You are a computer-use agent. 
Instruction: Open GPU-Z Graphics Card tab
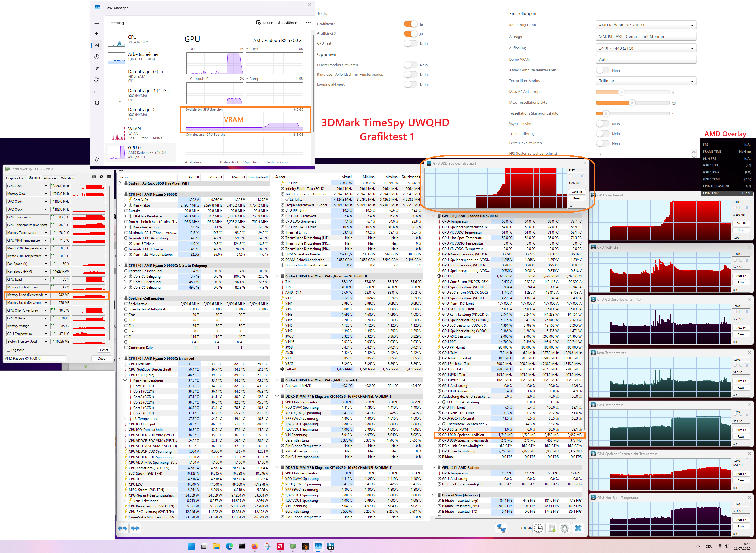click(x=16, y=178)
